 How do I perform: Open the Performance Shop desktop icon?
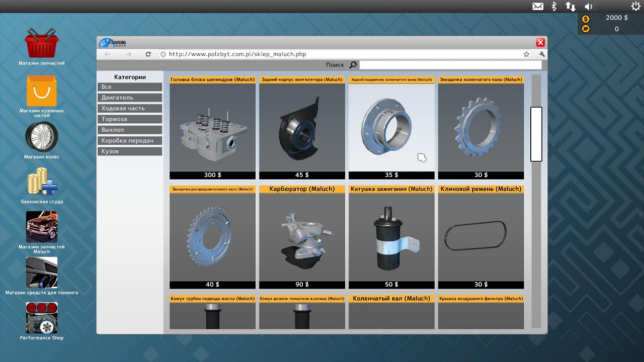pos(42,318)
